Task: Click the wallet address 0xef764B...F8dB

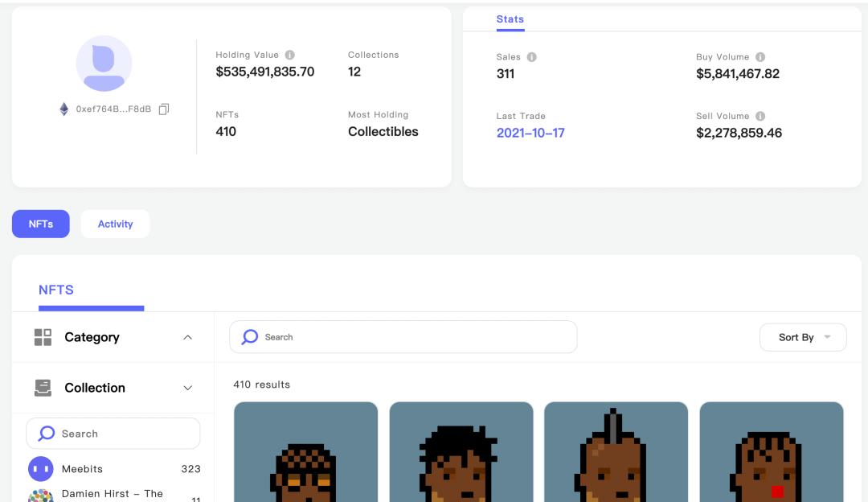Action: point(113,109)
